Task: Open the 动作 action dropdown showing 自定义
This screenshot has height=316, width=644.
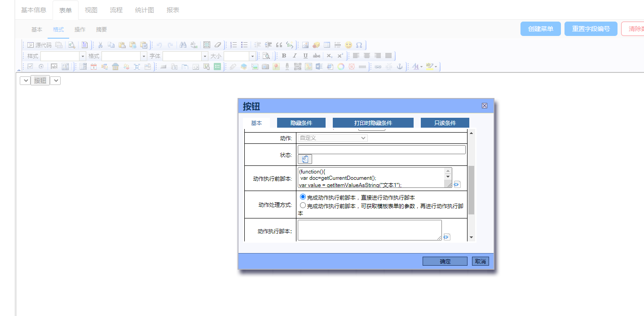Action: click(332, 138)
